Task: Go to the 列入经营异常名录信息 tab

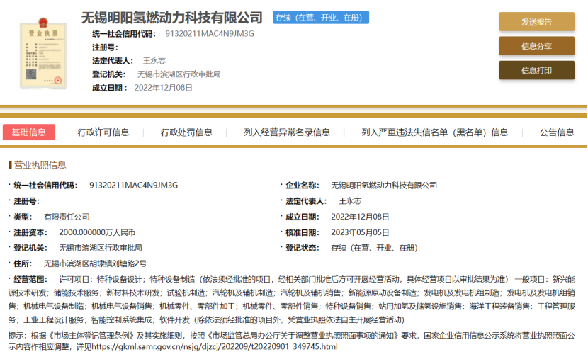Action: (287, 132)
